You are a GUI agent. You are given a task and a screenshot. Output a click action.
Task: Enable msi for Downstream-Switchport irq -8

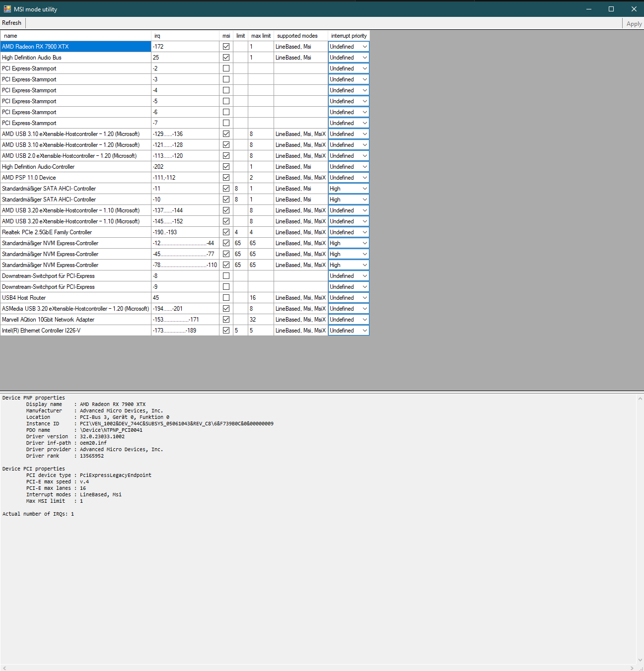pyautogui.click(x=226, y=276)
